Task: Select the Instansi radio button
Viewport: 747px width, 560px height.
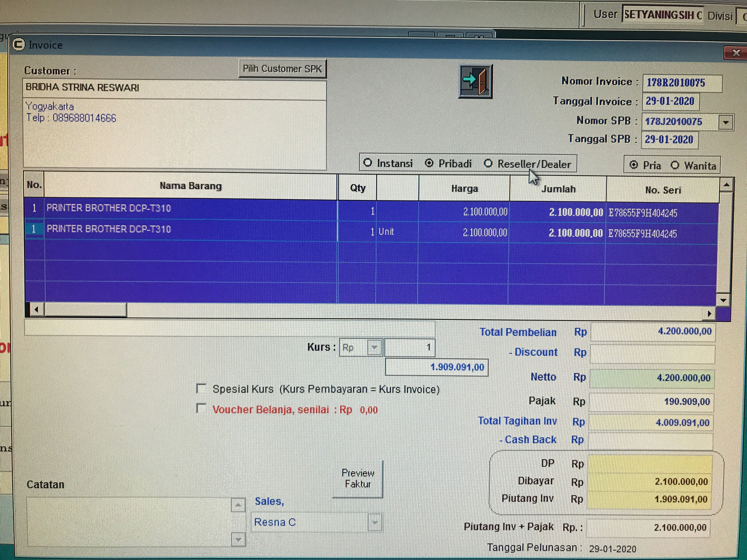Action: click(x=368, y=163)
